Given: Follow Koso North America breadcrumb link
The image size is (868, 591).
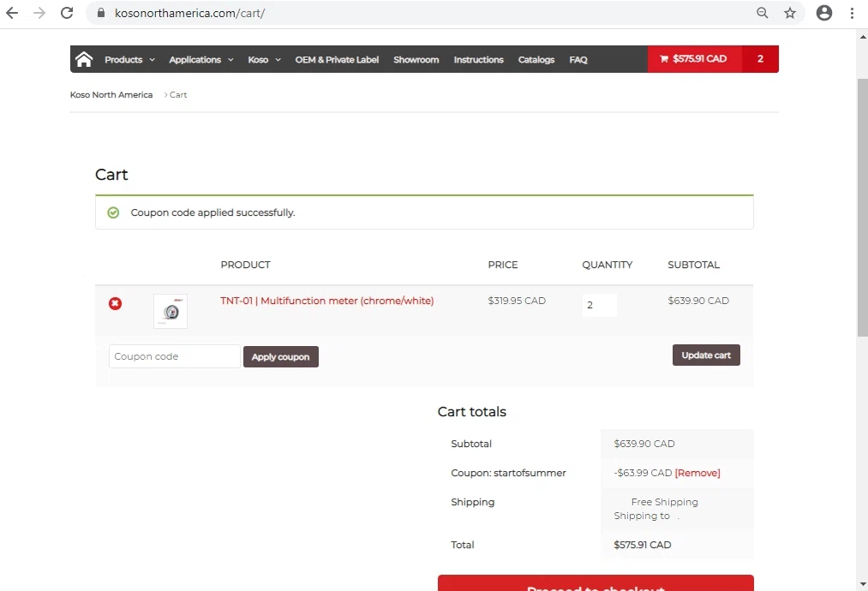Looking at the screenshot, I should tap(111, 94).
